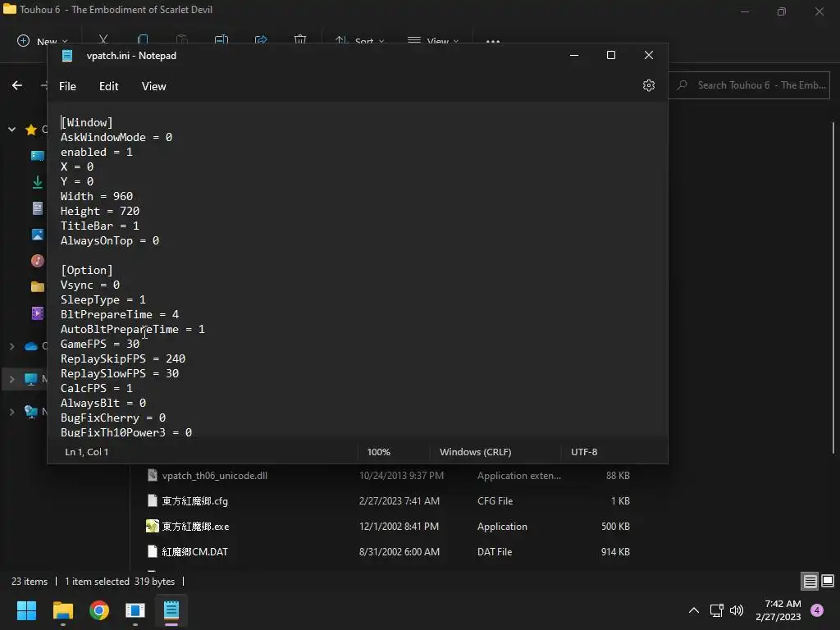
Task: Click the BugFixCherry = 0 line
Action: pyautogui.click(x=112, y=418)
